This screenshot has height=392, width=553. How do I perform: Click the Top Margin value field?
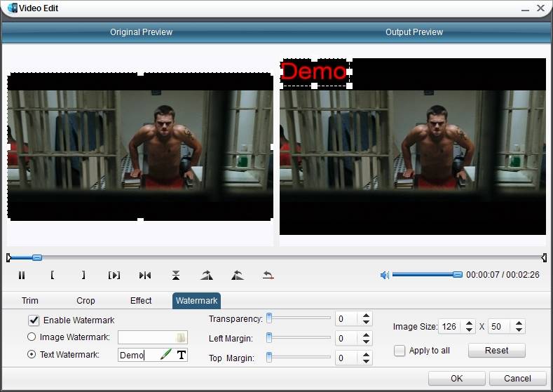[347, 358]
